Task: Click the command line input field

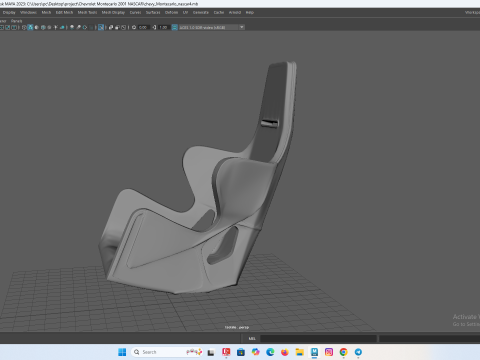Action: 318,338
